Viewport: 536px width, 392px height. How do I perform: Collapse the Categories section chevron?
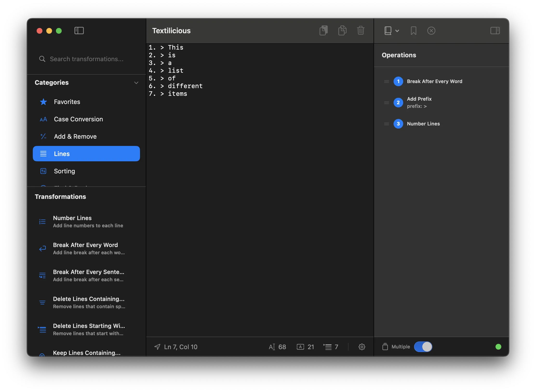click(136, 83)
